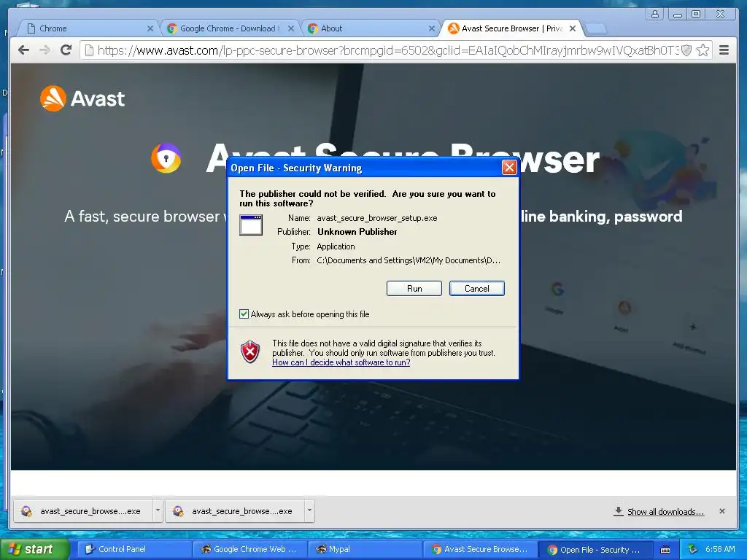This screenshot has width=747, height=560.
Task: Expand second avast_secure_browse download options arrow
Action: [309, 511]
